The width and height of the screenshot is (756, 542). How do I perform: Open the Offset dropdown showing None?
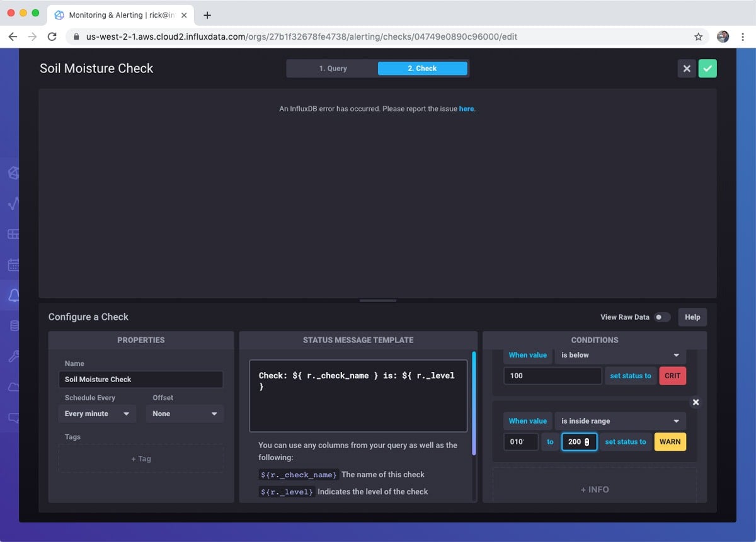(x=184, y=414)
